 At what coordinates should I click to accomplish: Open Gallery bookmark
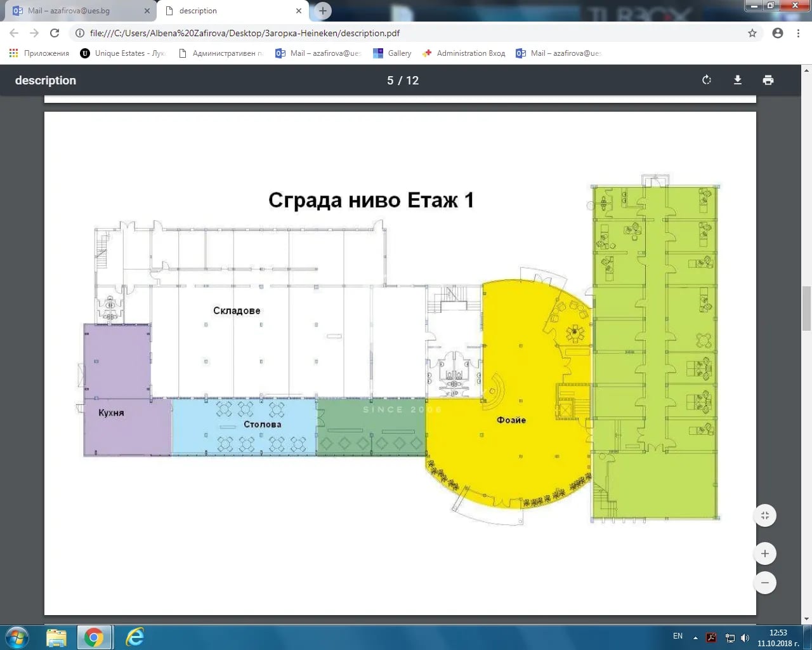[392, 53]
